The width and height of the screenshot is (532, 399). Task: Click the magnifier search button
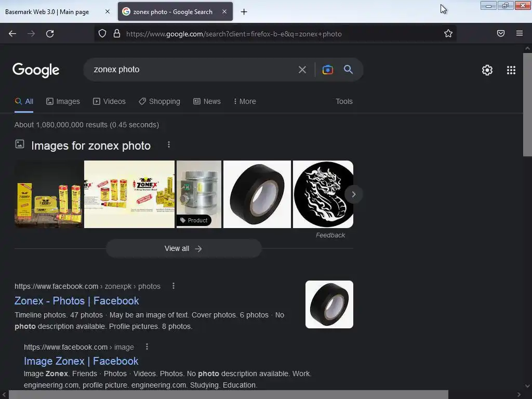click(x=348, y=70)
